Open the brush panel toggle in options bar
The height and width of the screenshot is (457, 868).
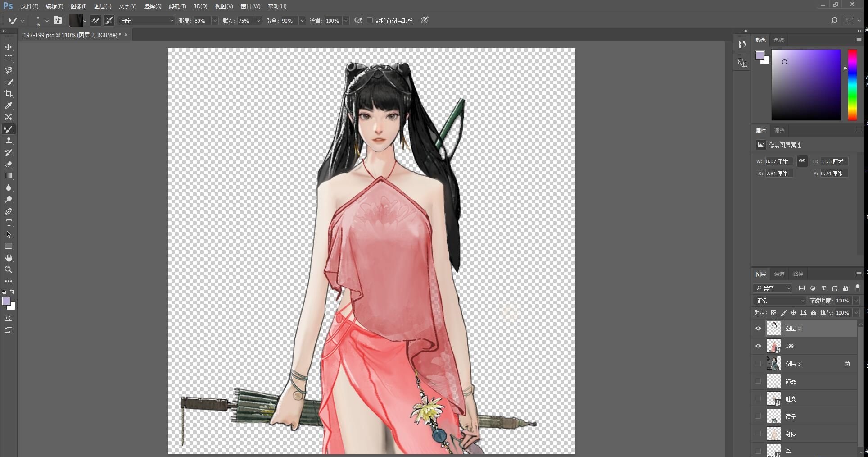[58, 20]
